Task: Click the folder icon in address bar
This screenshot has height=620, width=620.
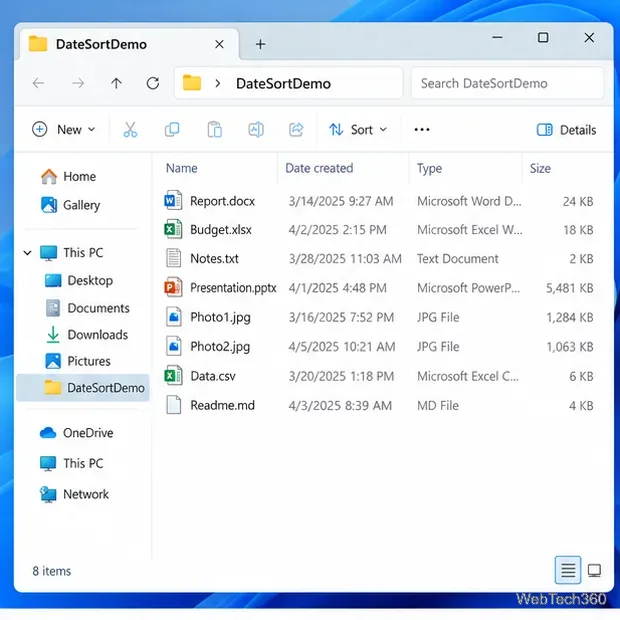Action: (x=192, y=83)
